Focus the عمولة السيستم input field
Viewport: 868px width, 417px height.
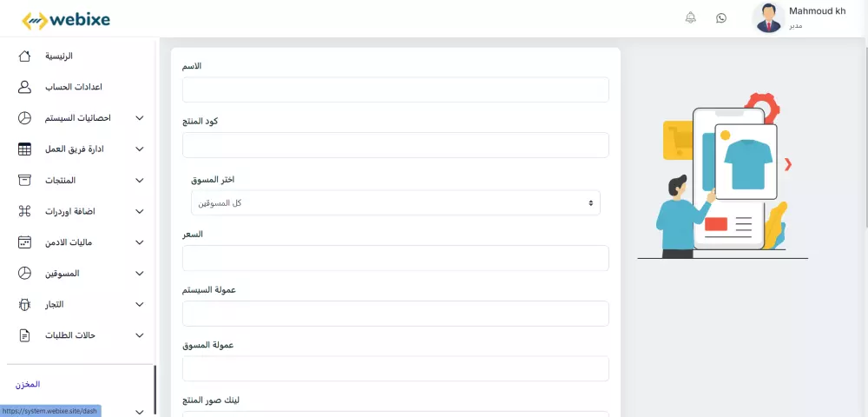coord(395,314)
